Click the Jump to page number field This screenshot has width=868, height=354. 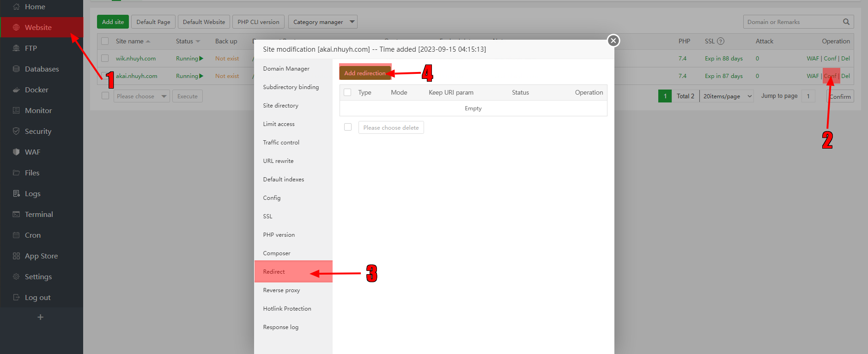(808, 96)
